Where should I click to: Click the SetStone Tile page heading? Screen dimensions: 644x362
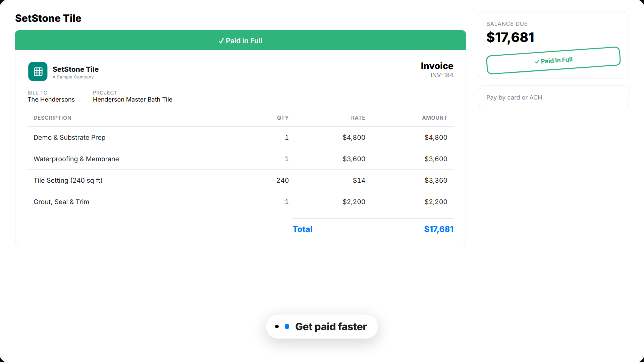(x=48, y=18)
